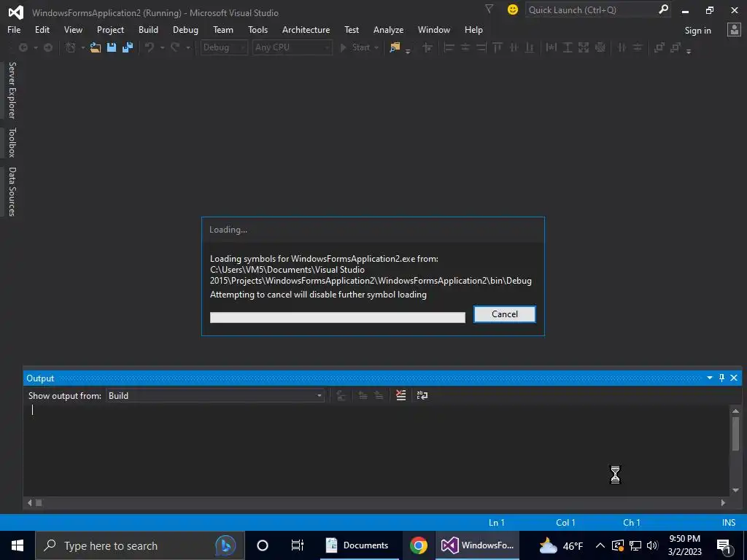Click the Size to Grid icon
The image size is (747, 560).
[x=600, y=47]
